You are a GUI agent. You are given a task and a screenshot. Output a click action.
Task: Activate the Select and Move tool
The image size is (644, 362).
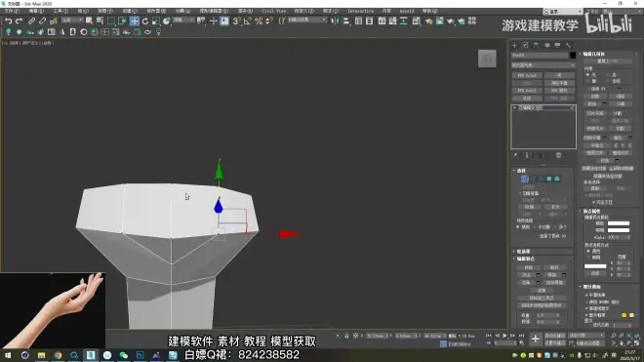click(x=135, y=20)
